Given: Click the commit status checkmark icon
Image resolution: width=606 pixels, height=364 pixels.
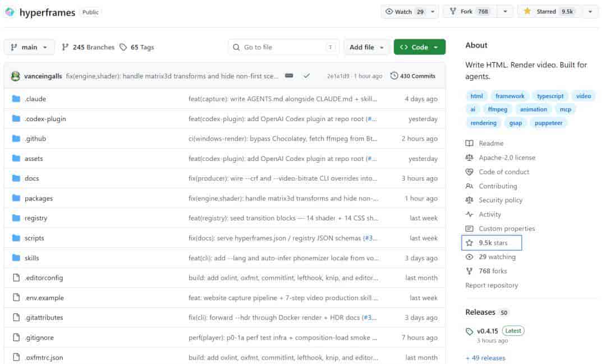Looking at the screenshot, I should pyautogui.click(x=306, y=76).
